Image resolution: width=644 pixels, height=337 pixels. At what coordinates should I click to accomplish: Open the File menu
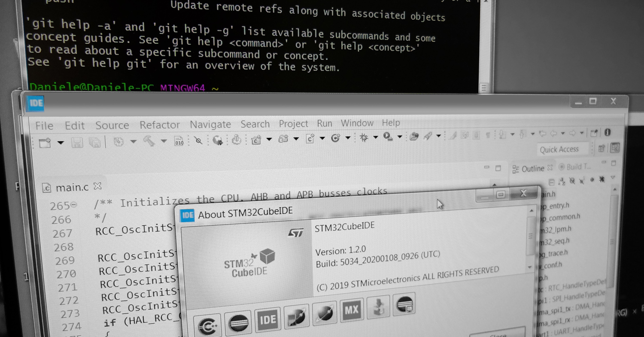coord(44,126)
